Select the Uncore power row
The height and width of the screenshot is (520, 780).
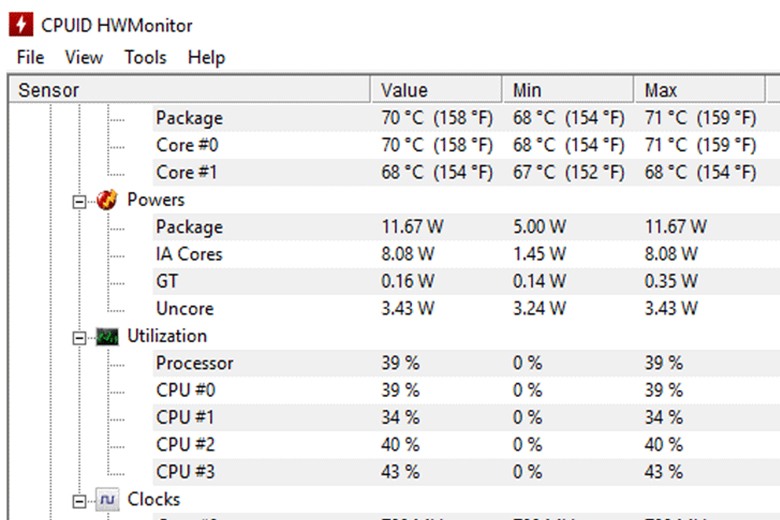[184, 309]
